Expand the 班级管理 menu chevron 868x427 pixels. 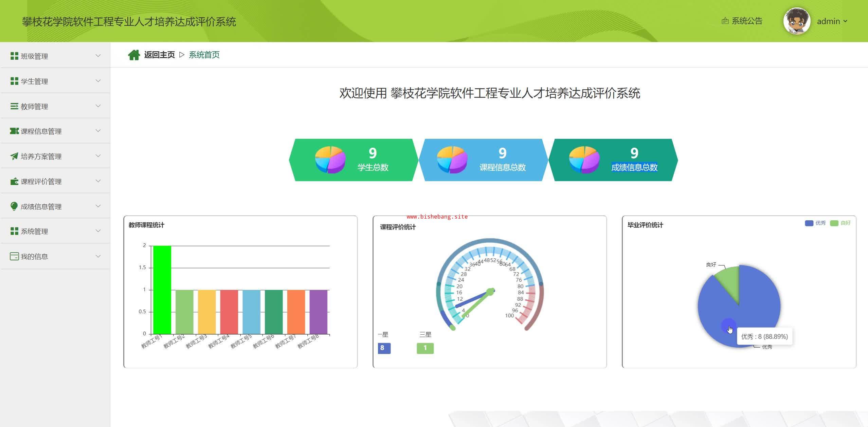[x=98, y=56]
